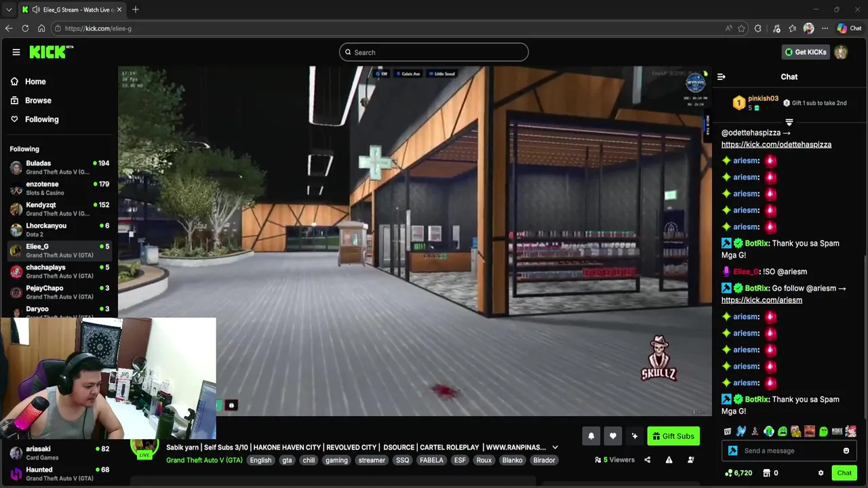Click the KICKs points balance 6,720

coord(738,473)
